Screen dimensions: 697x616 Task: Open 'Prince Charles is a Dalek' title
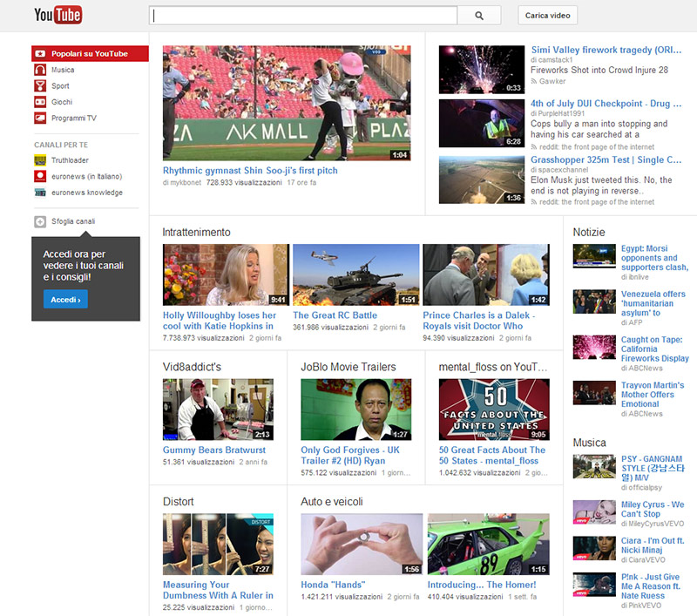(478, 321)
